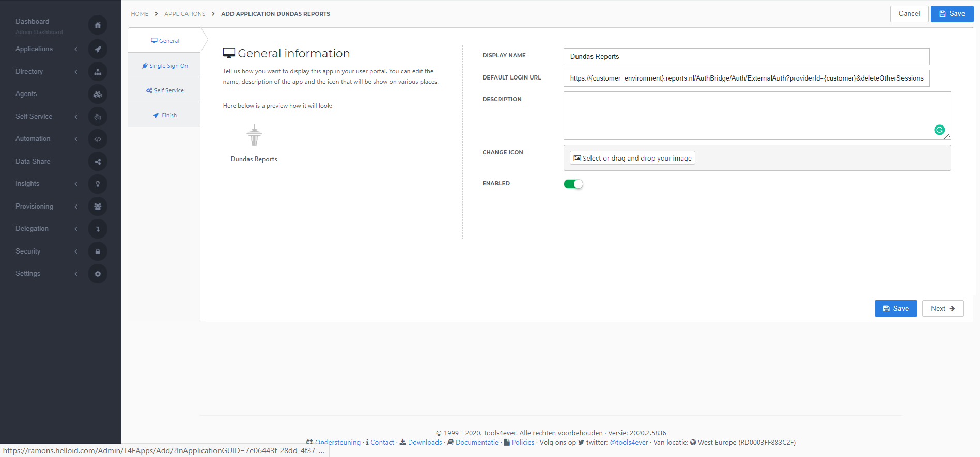
Task: Open the Dashboard home icon
Action: (x=98, y=25)
